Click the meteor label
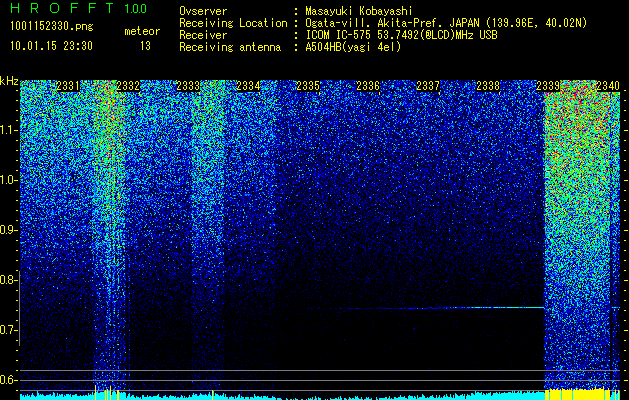 pyautogui.click(x=142, y=31)
